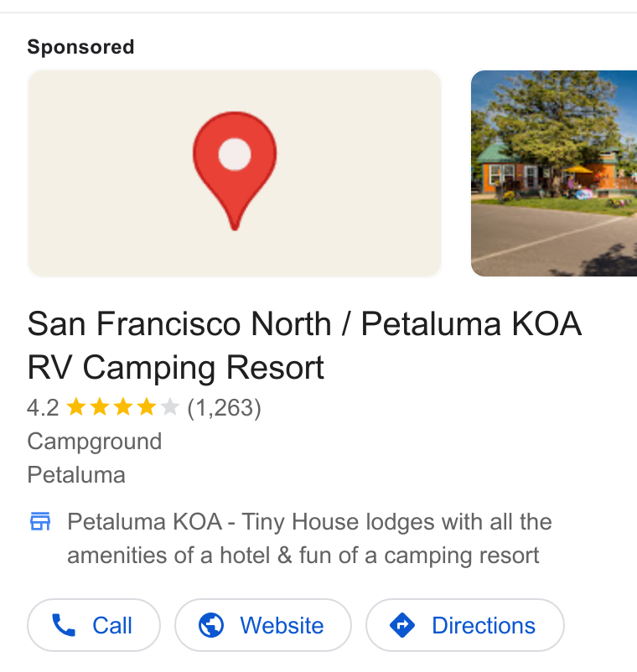637x672 pixels.
Task: Click the red map pin icon
Action: [235, 171]
